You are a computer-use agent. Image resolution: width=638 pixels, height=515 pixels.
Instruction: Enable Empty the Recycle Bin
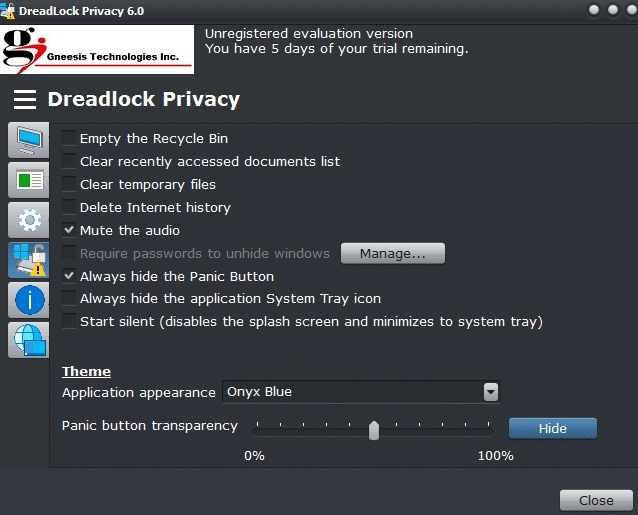pos(69,138)
